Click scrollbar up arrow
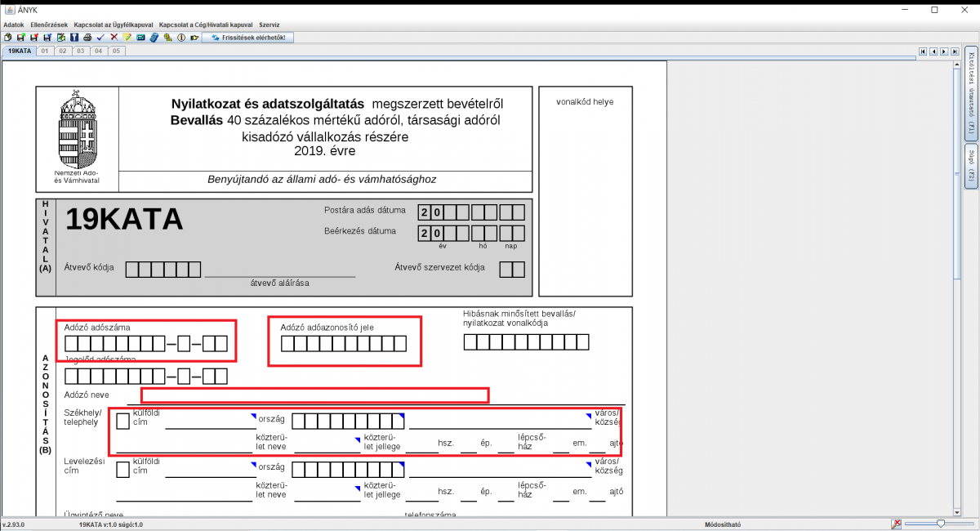 pyautogui.click(x=957, y=63)
